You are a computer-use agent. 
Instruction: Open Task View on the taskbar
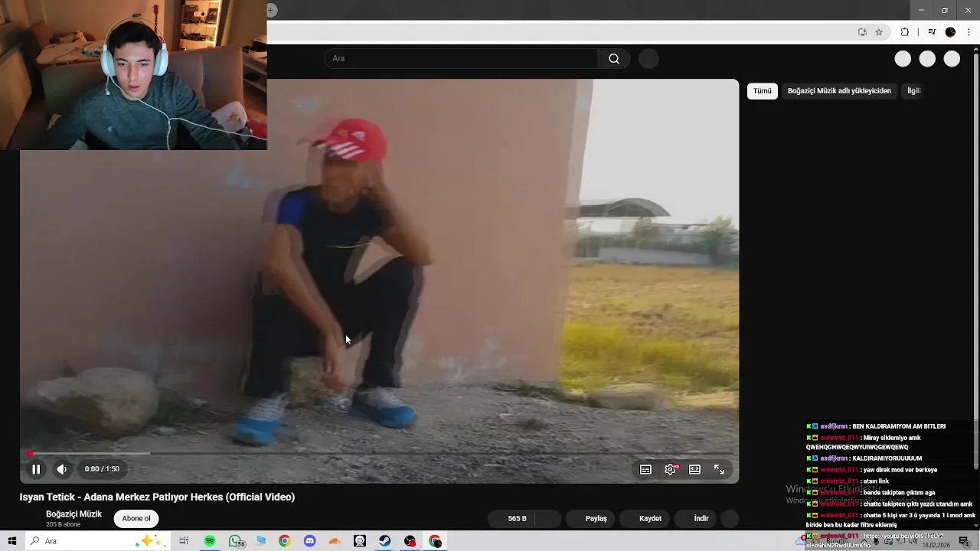(x=184, y=541)
